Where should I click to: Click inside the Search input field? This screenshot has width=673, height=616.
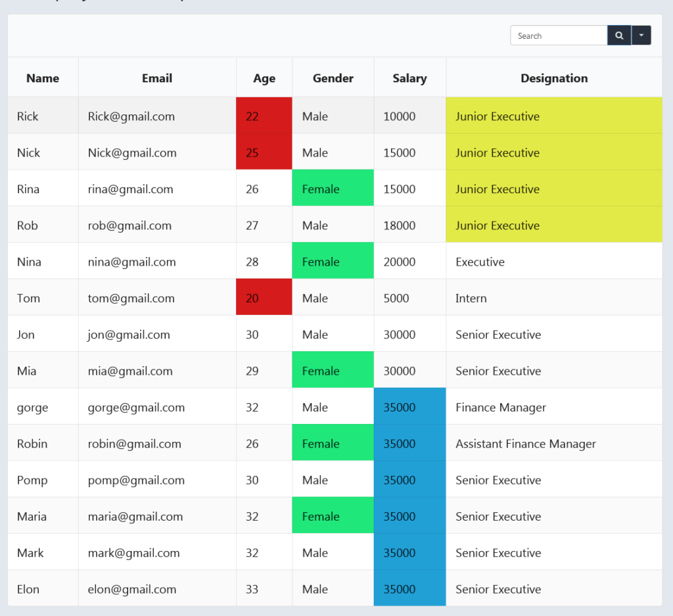tap(559, 35)
